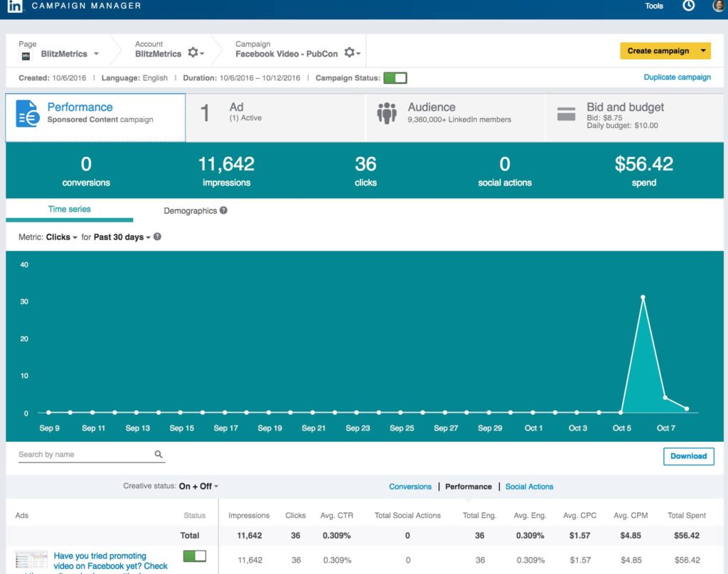Switch to the Time series tab
Image resolution: width=728 pixels, height=574 pixels.
(x=69, y=210)
